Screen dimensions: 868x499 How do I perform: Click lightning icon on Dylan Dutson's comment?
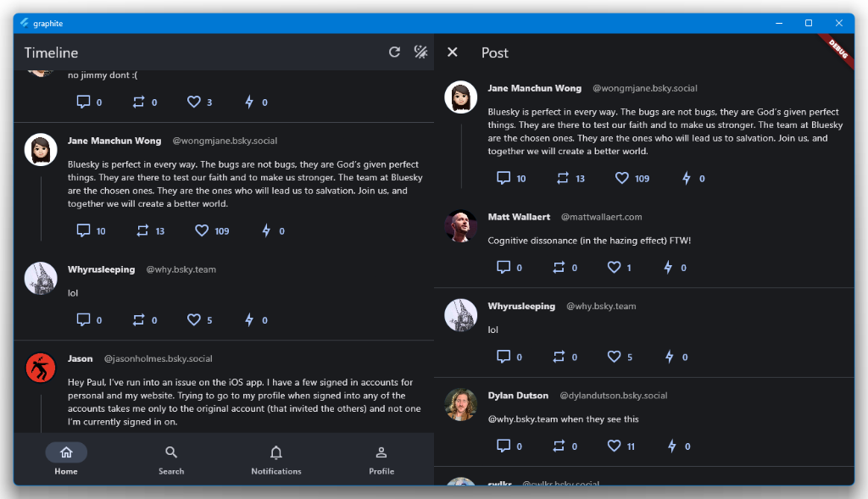pos(672,446)
